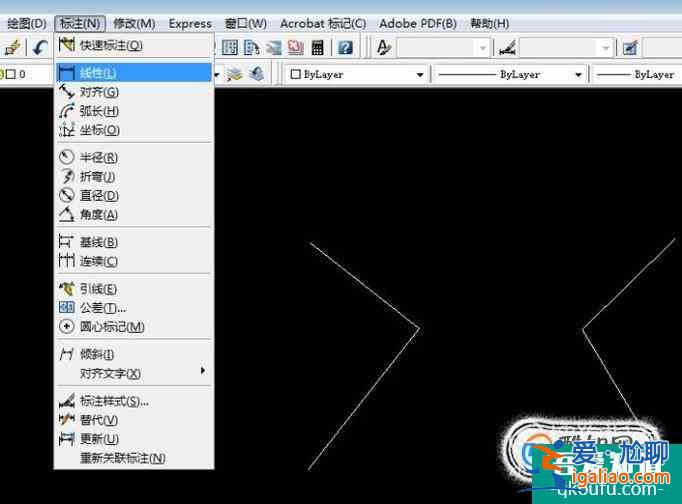
Task: Open 标注样式(S)... dimension style manager
Action: pyautogui.click(x=134, y=401)
